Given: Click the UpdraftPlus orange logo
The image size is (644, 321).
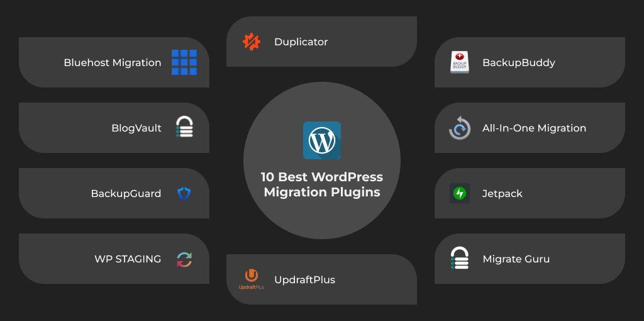Looking at the screenshot, I should coord(252,279).
